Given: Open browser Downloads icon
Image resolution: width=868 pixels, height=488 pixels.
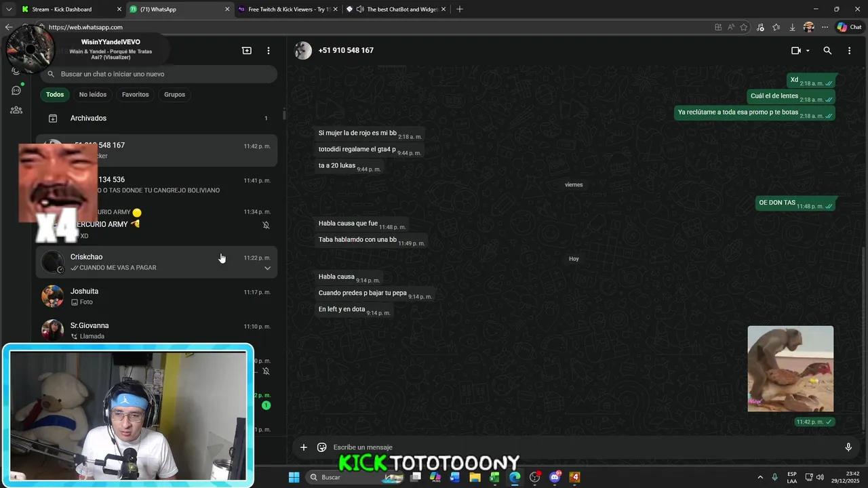Looking at the screenshot, I should pos(792,27).
